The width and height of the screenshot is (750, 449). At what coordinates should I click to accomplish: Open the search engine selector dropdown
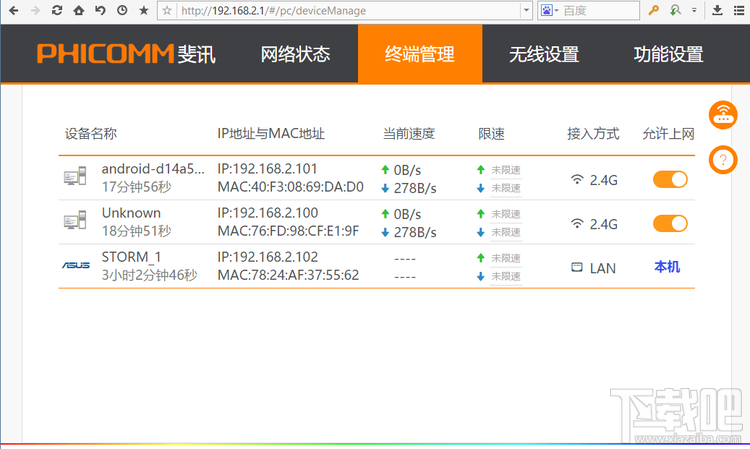pyautogui.click(x=556, y=11)
